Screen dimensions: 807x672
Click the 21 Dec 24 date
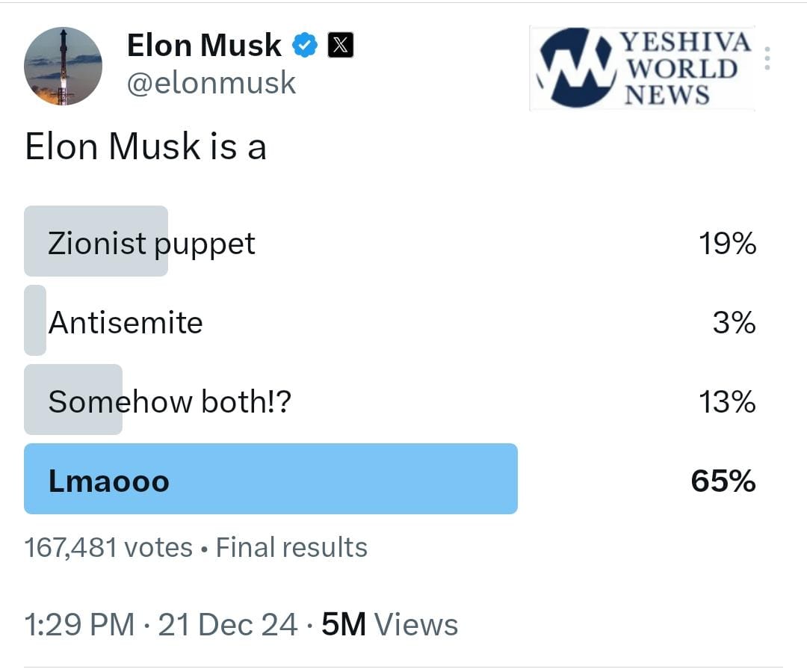pyautogui.click(x=228, y=624)
